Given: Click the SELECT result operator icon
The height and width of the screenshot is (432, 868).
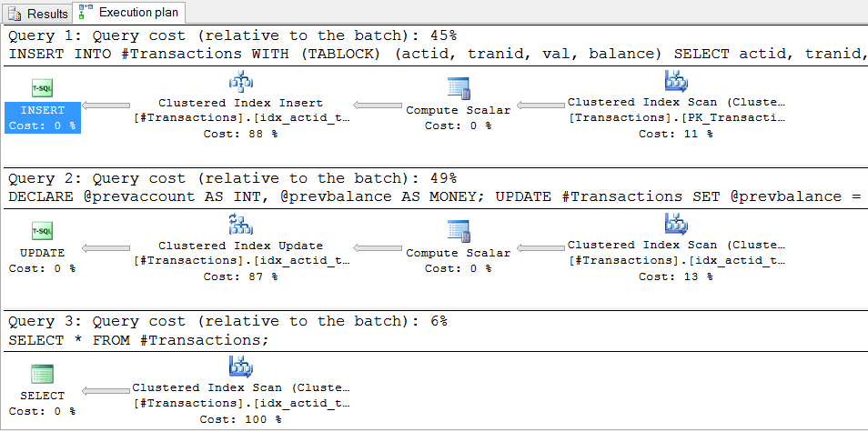Looking at the screenshot, I should coord(42,374).
